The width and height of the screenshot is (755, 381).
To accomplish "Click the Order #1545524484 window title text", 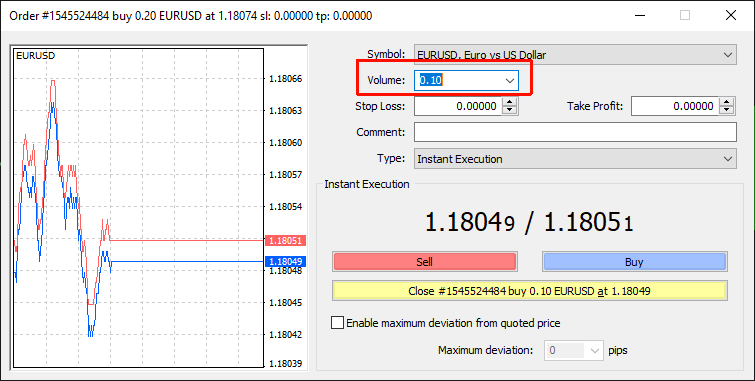I will click(191, 16).
